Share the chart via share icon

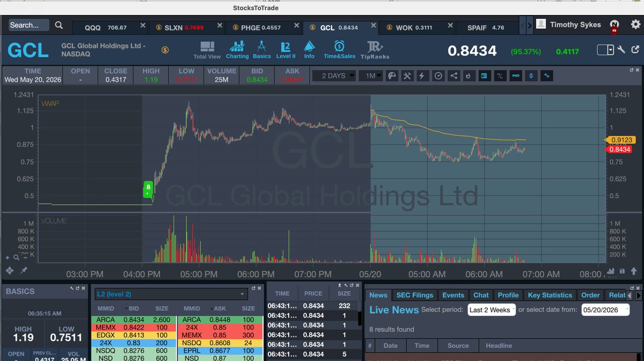(454, 76)
